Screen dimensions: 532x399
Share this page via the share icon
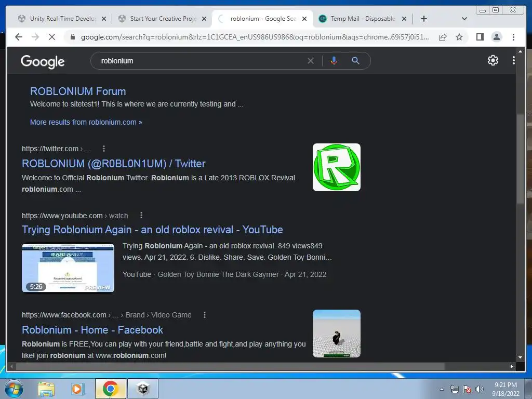[x=443, y=37]
